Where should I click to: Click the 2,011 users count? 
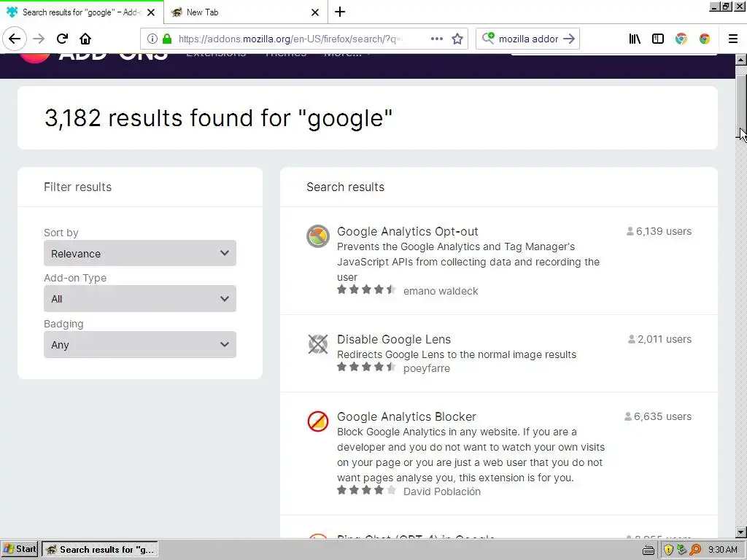(x=659, y=340)
